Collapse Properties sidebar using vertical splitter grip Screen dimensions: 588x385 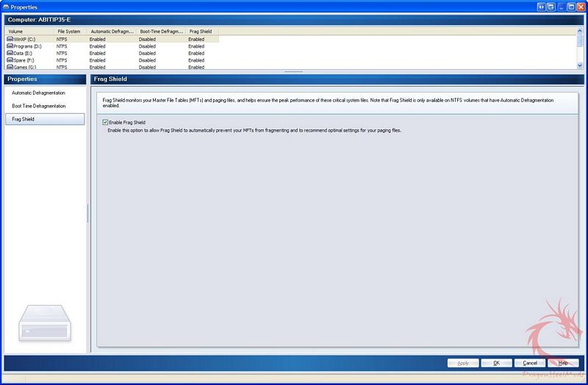(88, 213)
